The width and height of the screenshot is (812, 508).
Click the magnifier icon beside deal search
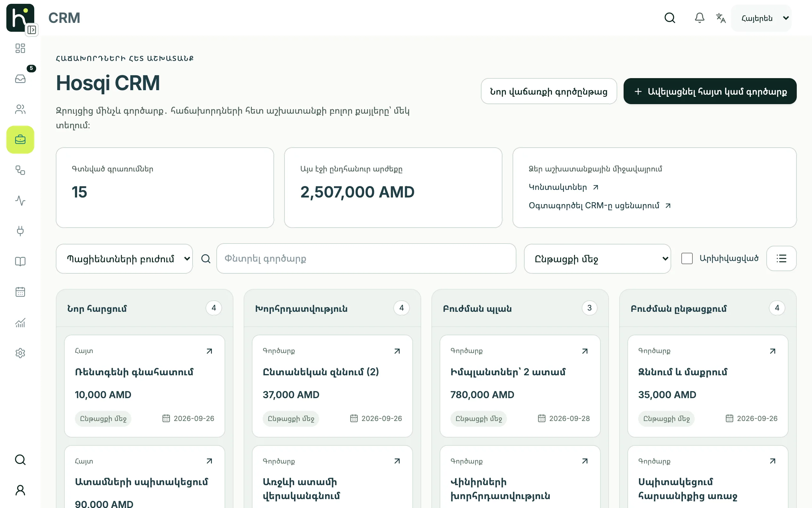pyautogui.click(x=206, y=259)
